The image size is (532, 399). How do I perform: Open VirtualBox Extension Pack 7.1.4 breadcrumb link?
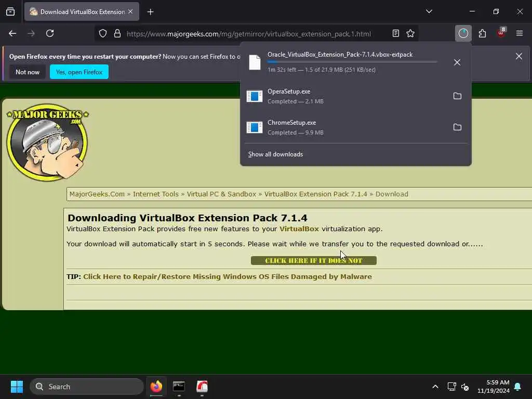click(315, 194)
